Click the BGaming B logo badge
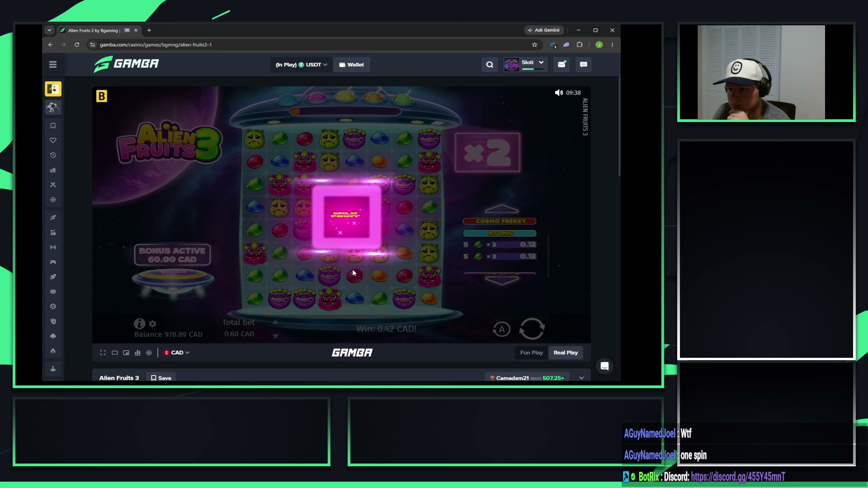The height and width of the screenshot is (488, 868). 102,96
